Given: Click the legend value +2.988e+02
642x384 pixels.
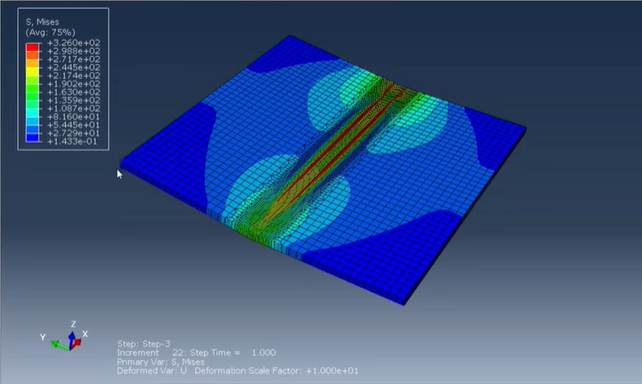Looking at the screenshot, I should click(74, 51).
